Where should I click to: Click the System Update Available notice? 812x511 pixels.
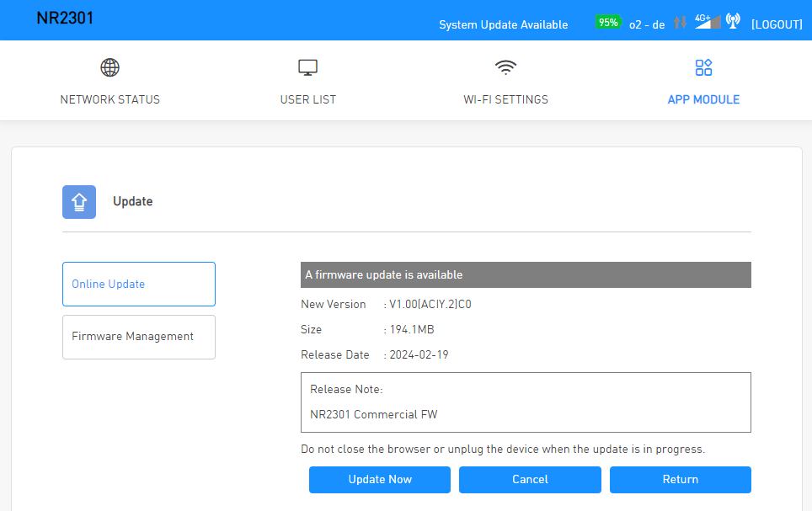pos(504,24)
